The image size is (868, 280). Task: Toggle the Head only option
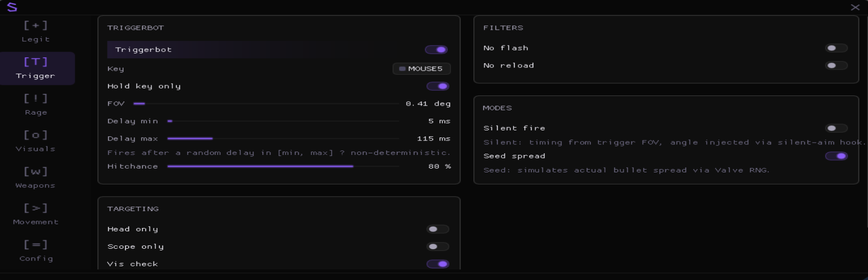coord(438,229)
